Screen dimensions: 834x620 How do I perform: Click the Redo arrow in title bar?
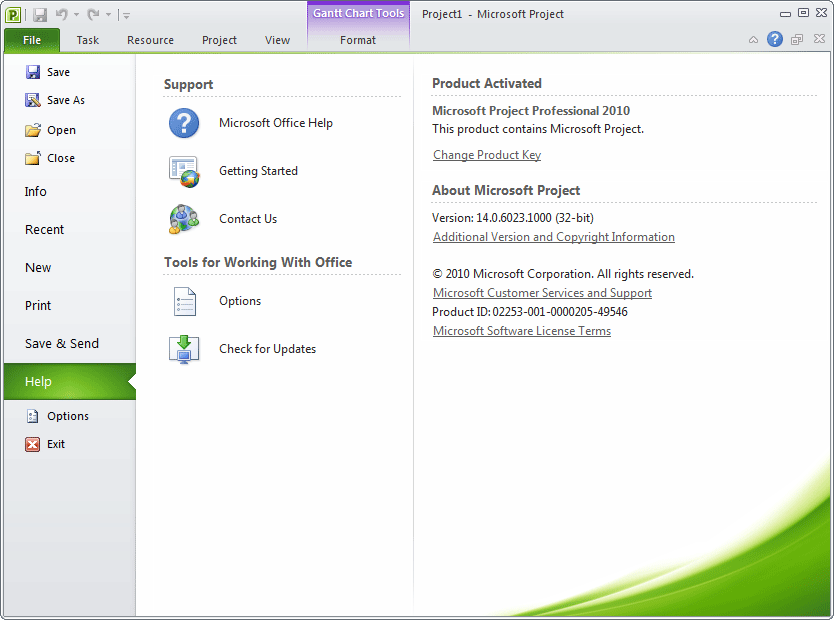click(x=94, y=14)
